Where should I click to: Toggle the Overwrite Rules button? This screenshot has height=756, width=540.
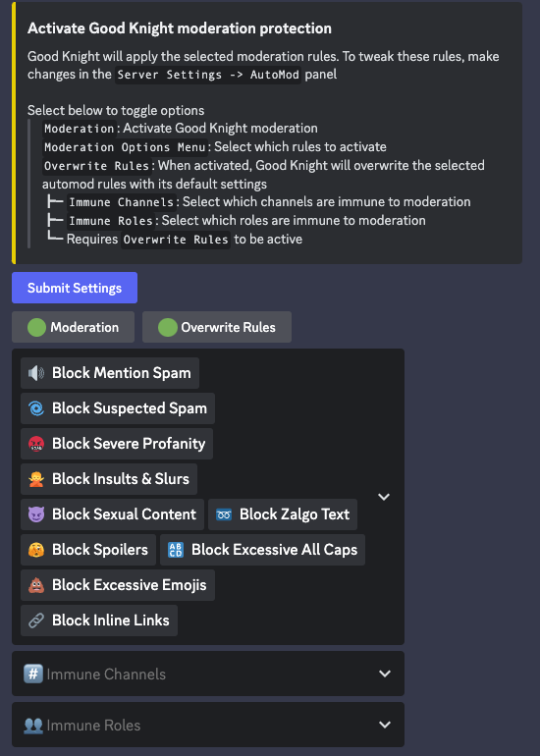(217, 327)
